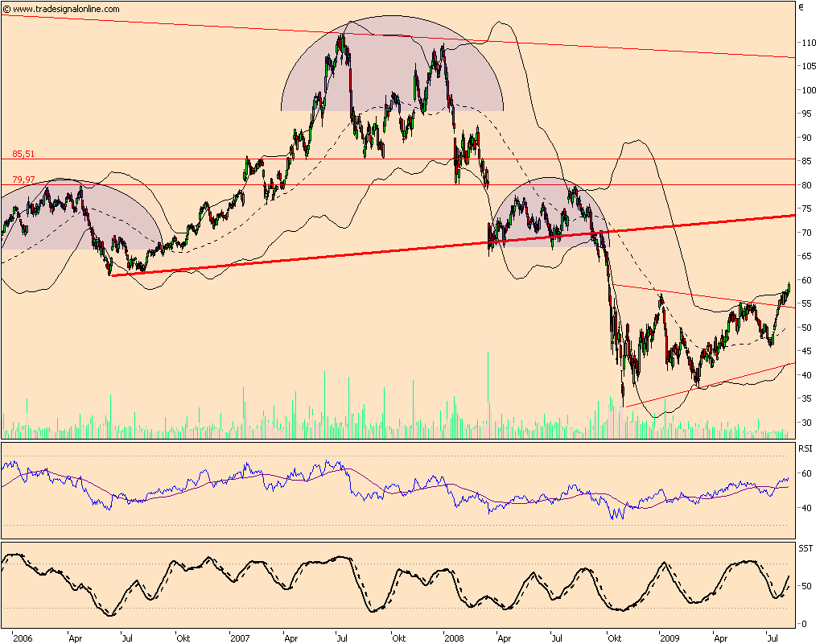Click the 40 value on the RSI scale
This screenshot has width=824, height=644.
(806, 508)
